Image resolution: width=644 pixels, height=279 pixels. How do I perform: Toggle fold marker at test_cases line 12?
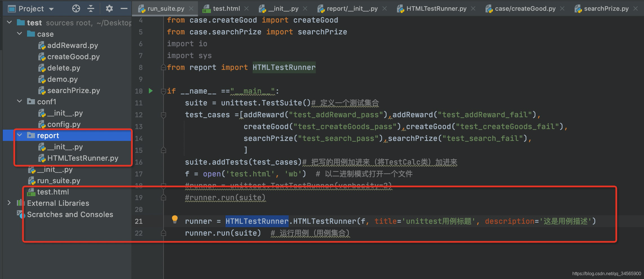coord(163,115)
